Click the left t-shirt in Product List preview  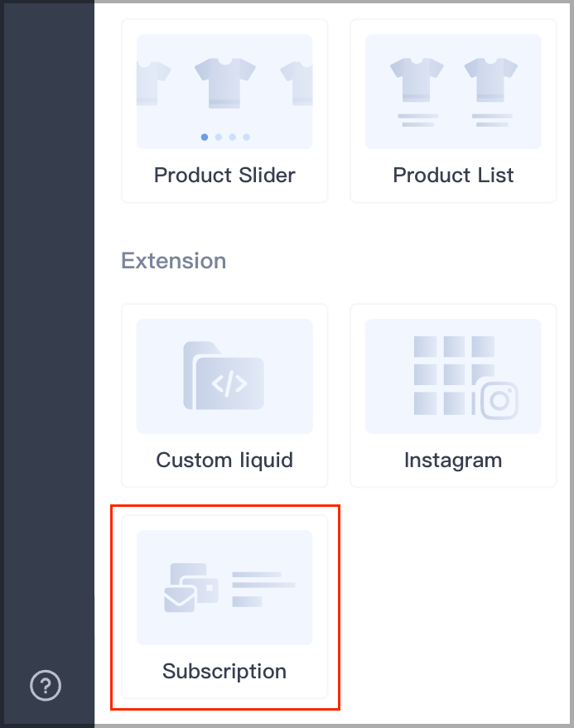tap(417, 80)
